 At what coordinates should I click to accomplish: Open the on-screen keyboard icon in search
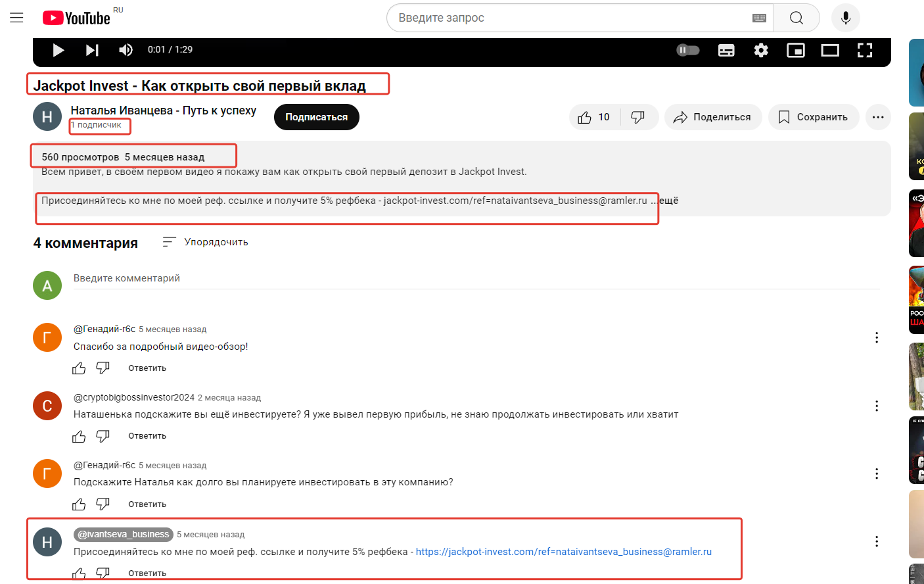click(x=759, y=18)
